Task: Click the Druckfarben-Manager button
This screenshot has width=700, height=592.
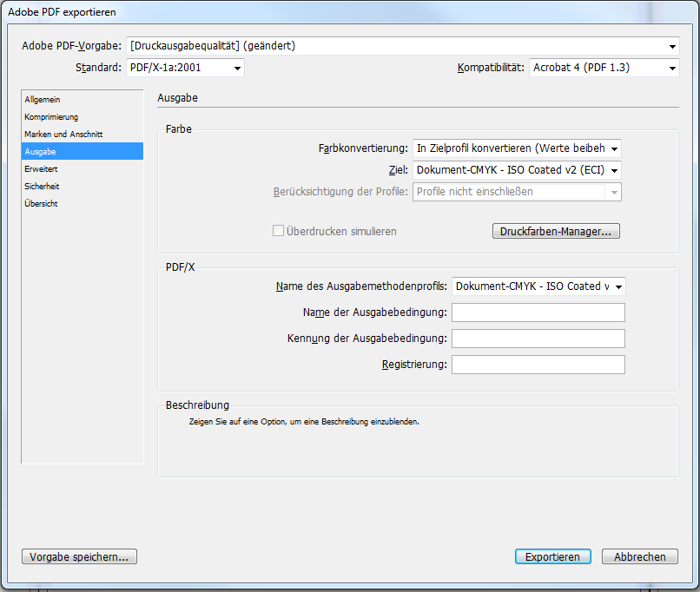Action: pos(556,232)
